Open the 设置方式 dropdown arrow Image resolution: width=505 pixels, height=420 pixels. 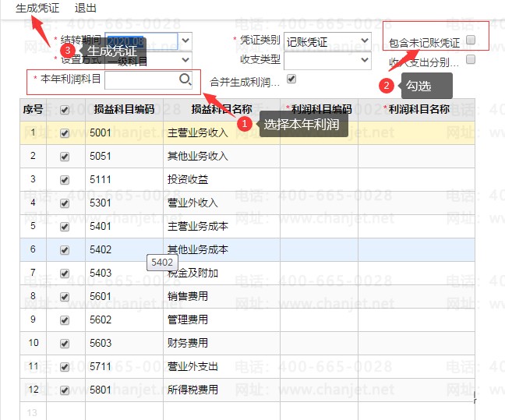pyautogui.click(x=185, y=60)
